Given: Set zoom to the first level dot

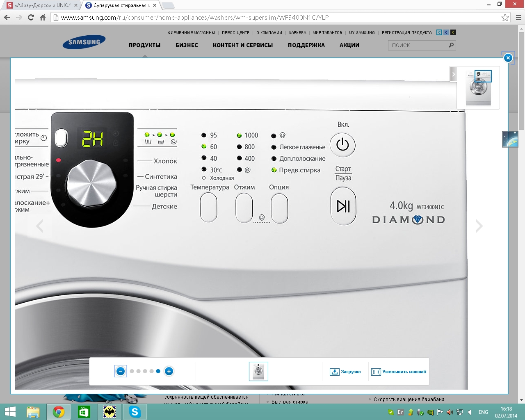Looking at the screenshot, I should coord(132,371).
